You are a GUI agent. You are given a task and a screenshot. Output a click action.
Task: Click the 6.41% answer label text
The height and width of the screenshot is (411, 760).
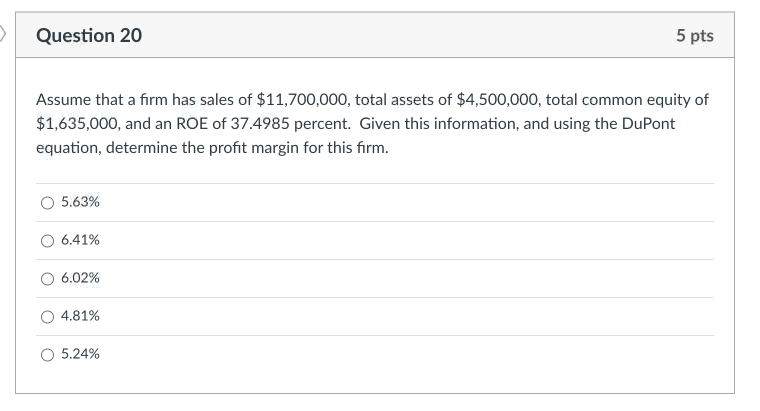pyautogui.click(x=80, y=240)
